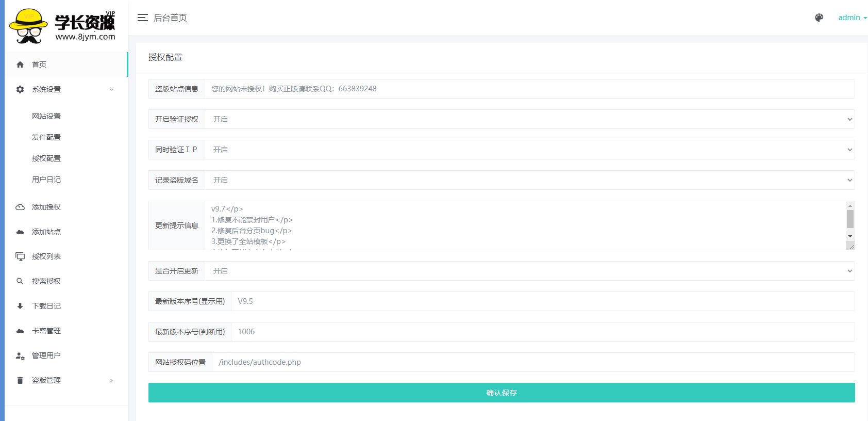The image size is (868, 421).
Task: Click the search authorization magnifier icon
Action: tap(20, 281)
